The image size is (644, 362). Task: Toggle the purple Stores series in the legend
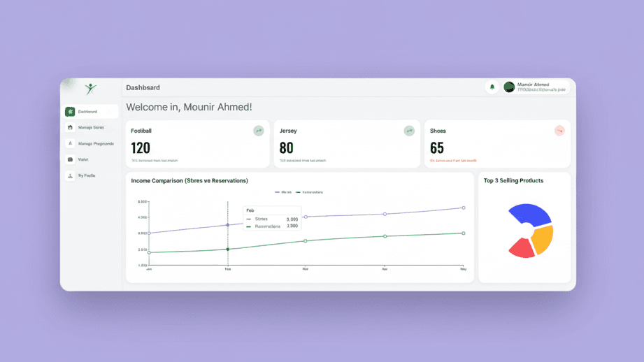pyautogui.click(x=283, y=192)
